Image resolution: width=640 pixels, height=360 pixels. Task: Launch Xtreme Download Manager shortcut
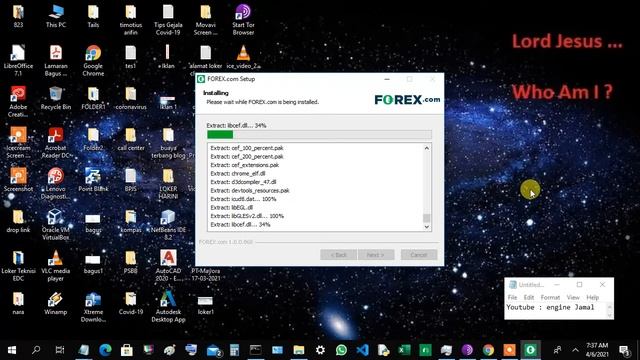pos(93,307)
